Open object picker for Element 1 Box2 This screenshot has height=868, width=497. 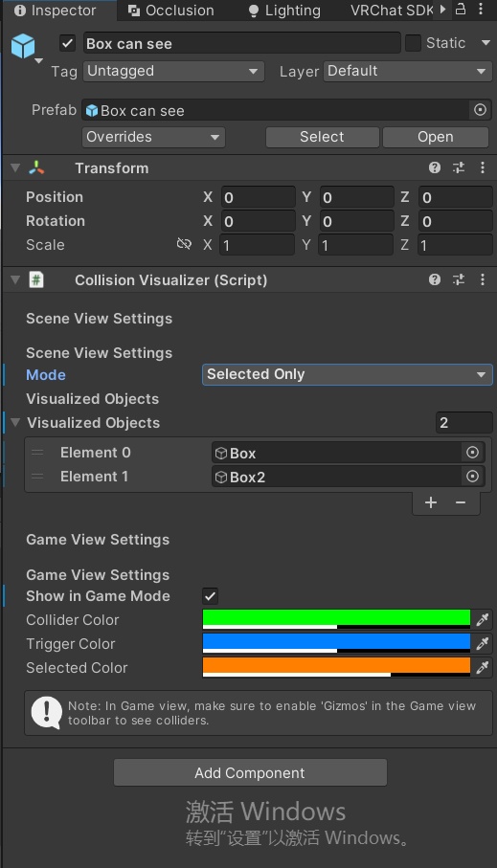[x=473, y=476]
